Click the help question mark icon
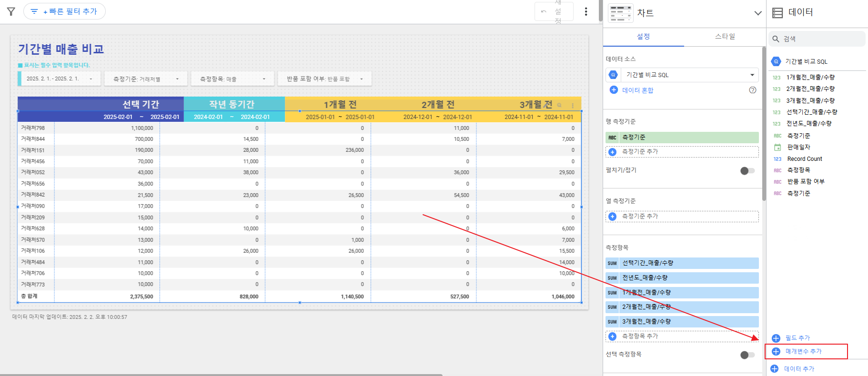The width and height of the screenshot is (868, 376). point(753,90)
